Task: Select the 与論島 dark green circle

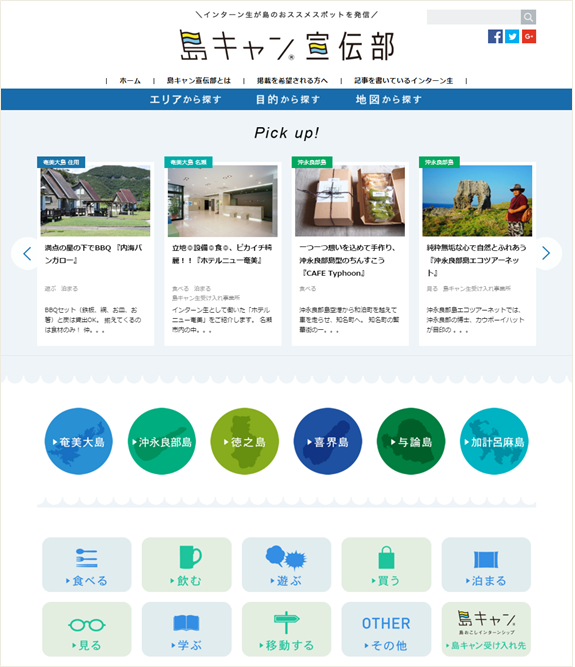Action: point(411,442)
